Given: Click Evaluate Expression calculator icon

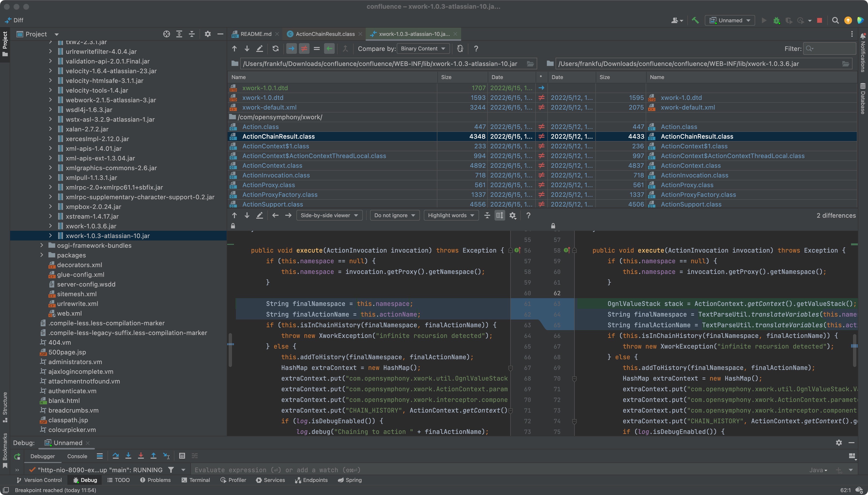Looking at the screenshot, I should [182, 456].
